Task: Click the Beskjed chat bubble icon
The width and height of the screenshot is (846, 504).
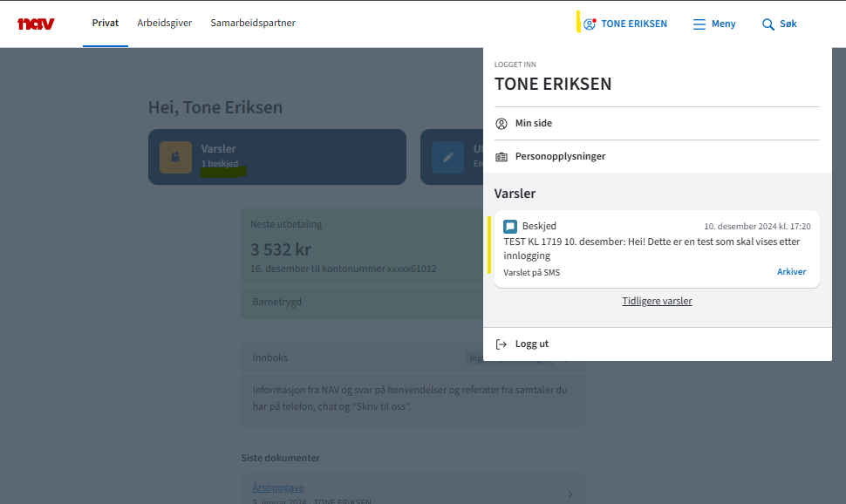Action: pyautogui.click(x=510, y=226)
